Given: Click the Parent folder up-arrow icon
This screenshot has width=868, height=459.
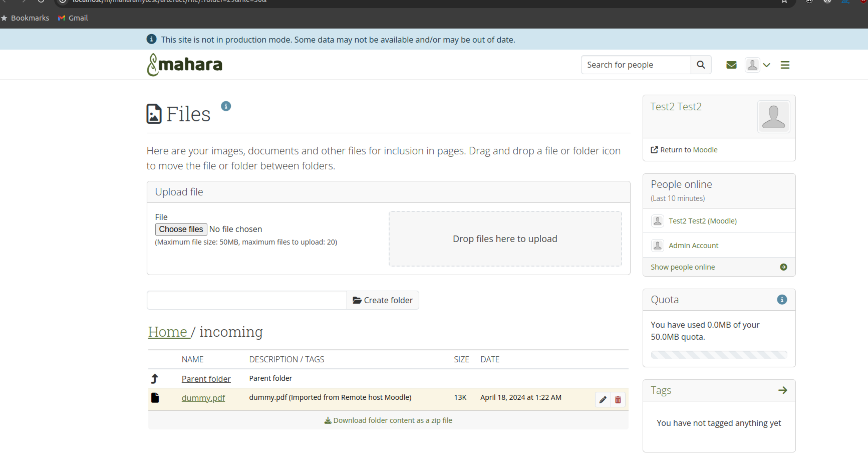Looking at the screenshot, I should pyautogui.click(x=155, y=379).
